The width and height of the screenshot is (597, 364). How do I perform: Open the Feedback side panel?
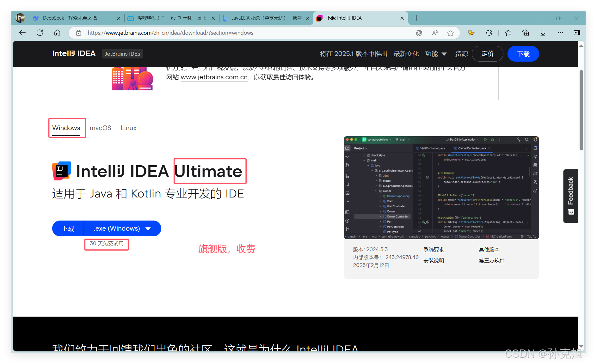571,196
